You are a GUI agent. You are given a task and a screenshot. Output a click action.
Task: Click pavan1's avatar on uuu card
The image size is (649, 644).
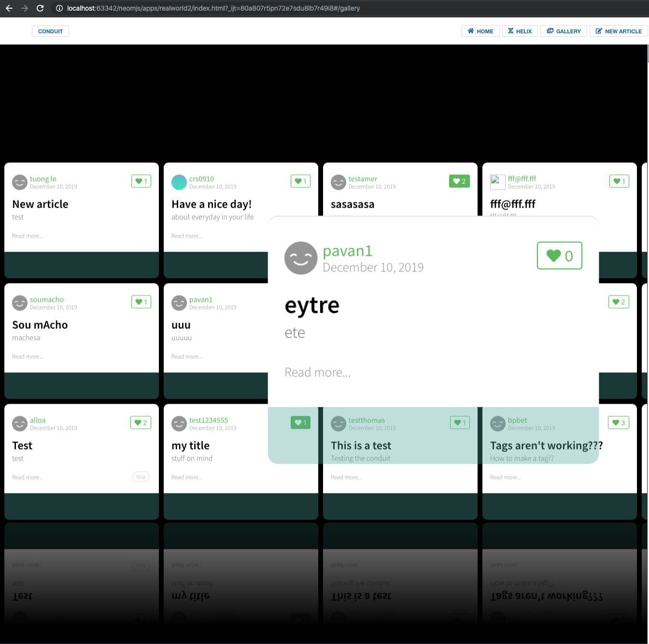coord(179,303)
